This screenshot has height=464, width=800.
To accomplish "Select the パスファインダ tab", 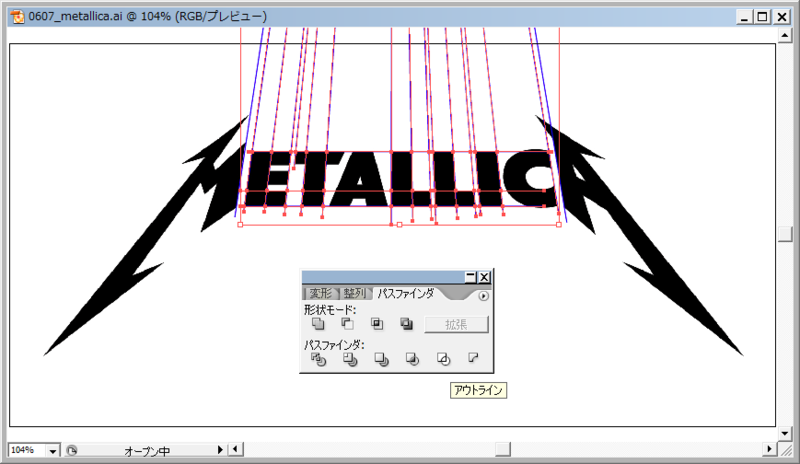I will [406, 294].
